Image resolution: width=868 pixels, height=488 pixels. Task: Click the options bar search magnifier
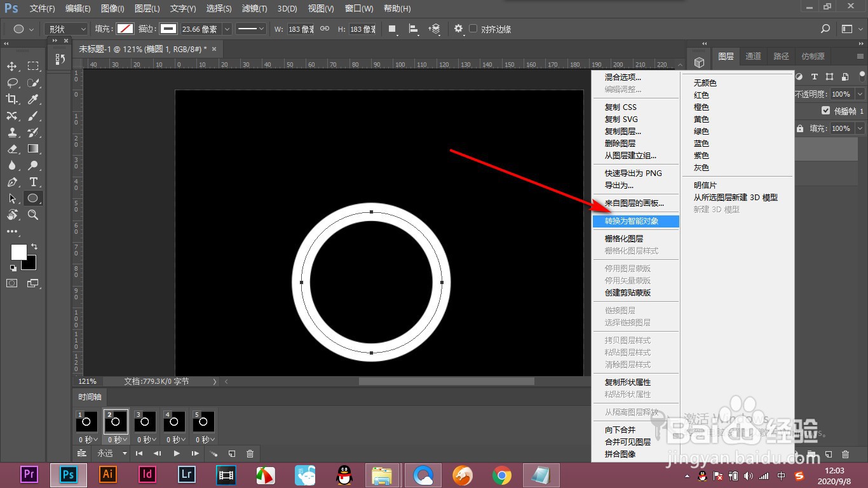point(825,29)
